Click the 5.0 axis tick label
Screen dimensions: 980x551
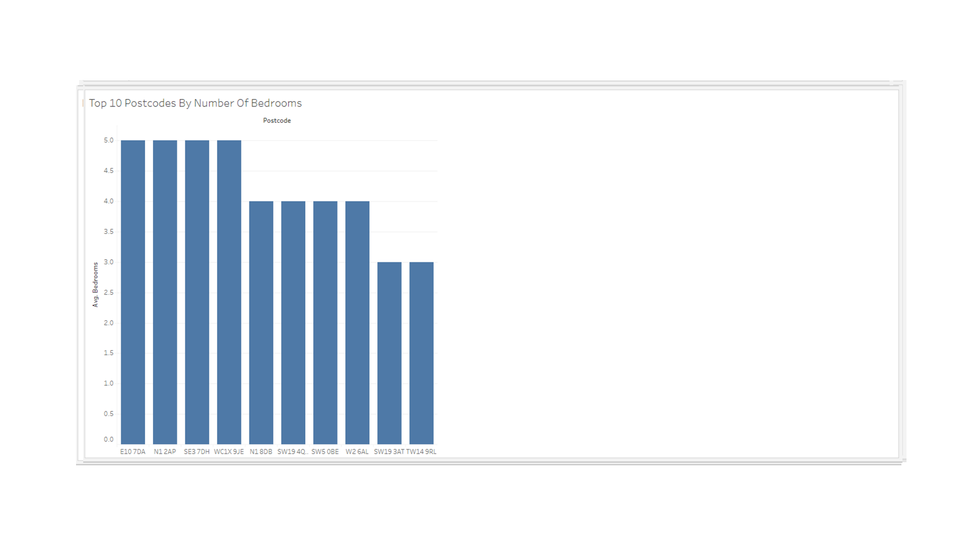[109, 140]
